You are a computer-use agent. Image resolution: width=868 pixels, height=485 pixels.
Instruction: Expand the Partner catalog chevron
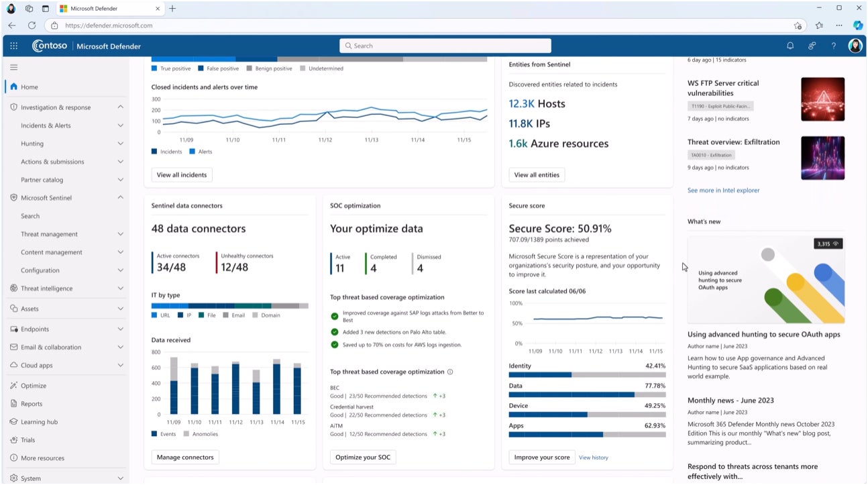pyautogui.click(x=121, y=180)
